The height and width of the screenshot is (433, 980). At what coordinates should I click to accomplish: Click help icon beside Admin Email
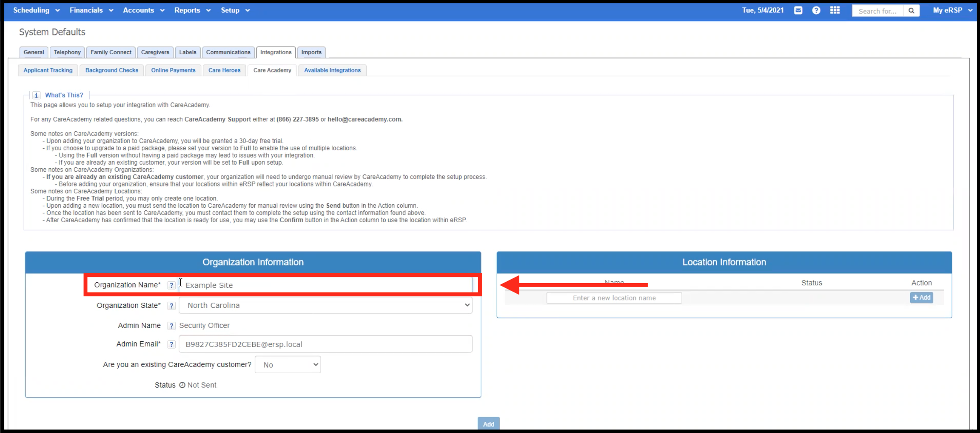click(171, 344)
